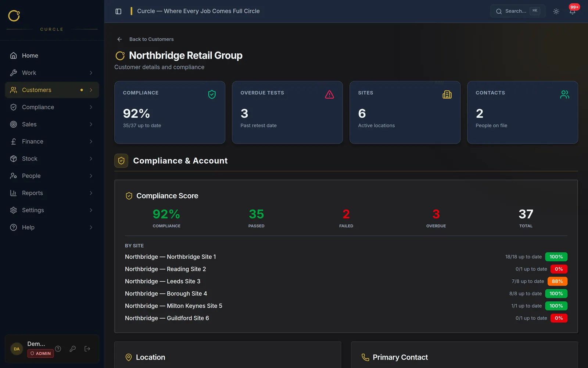Click the help circle icon in the user footer

pos(58,348)
